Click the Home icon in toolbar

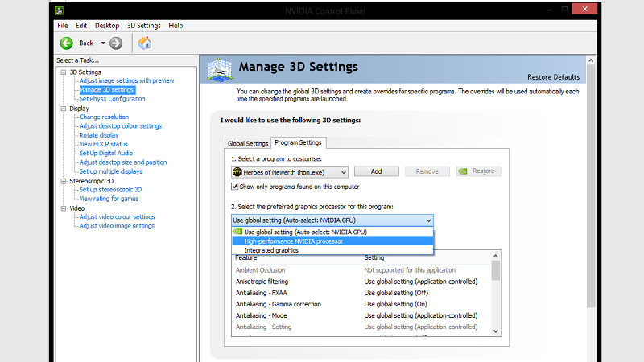[146, 43]
